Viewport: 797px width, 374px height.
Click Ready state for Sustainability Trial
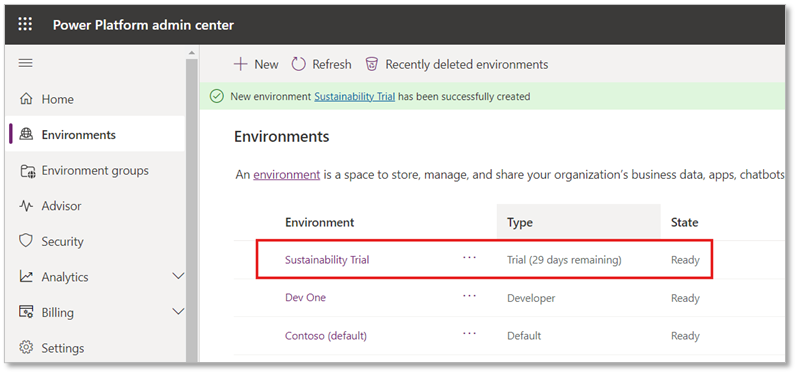(685, 261)
